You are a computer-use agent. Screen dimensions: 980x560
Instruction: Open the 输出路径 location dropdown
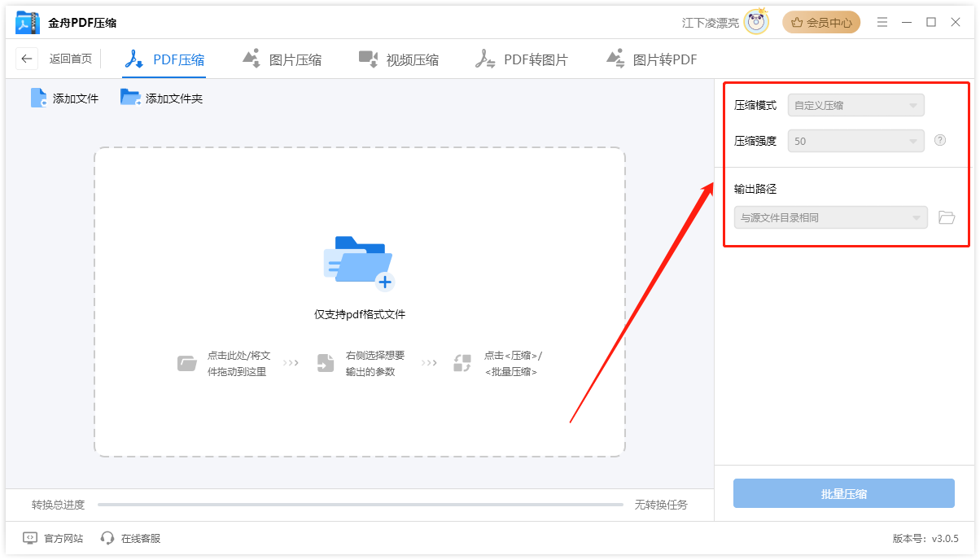(x=830, y=217)
